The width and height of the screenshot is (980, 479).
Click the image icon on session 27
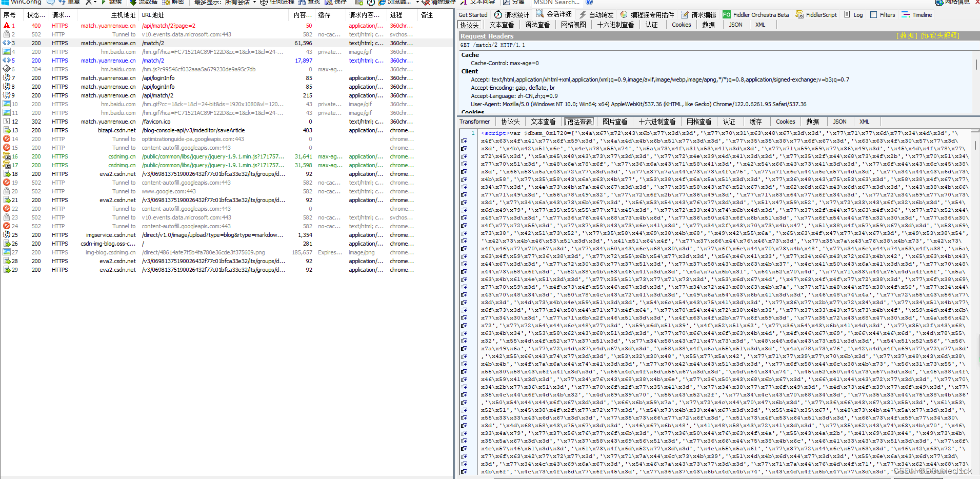coord(7,252)
